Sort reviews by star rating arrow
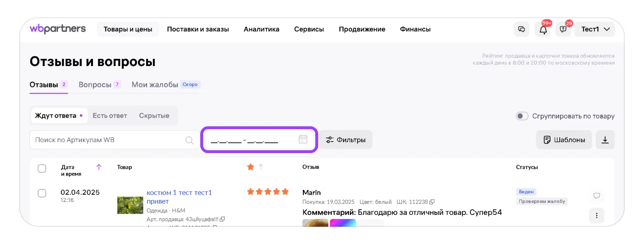Viewport: 644px width, 244px height. click(261, 167)
